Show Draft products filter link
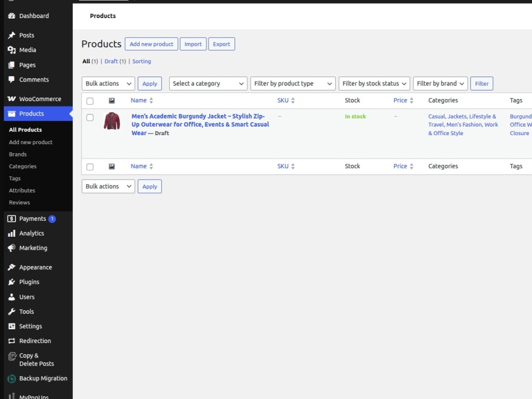The image size is (532, 399). pyautogui.click(x=111, y=61)
